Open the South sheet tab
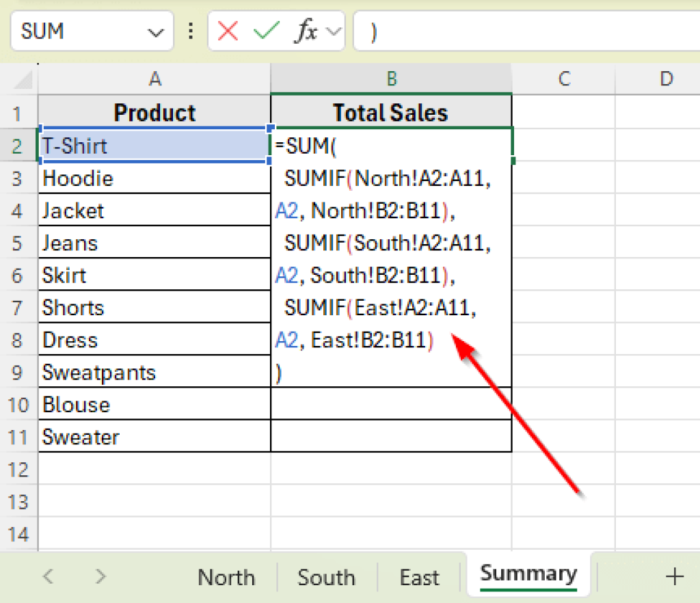This screenshot has height=603, width=700. point(326,577)
